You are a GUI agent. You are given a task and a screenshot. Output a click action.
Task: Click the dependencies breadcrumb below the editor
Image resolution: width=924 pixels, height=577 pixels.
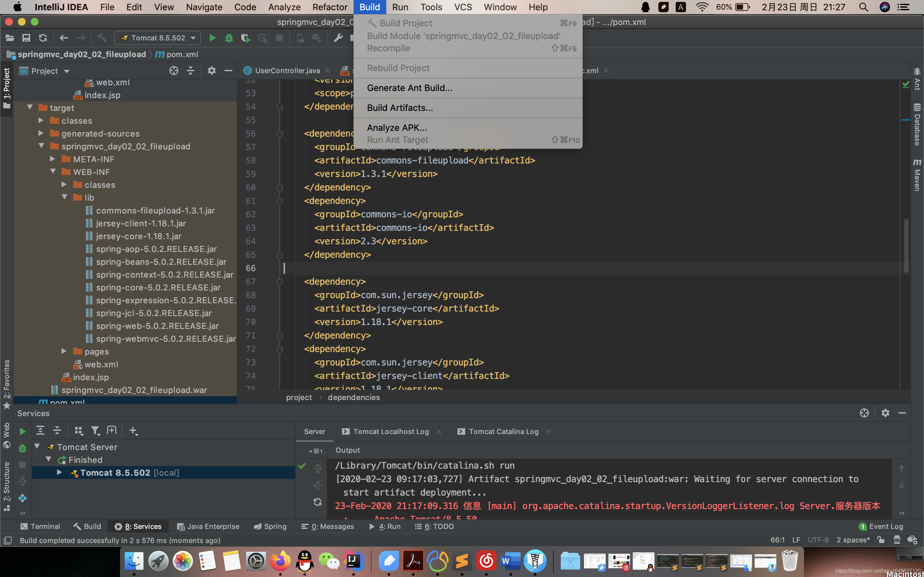[354, 397]
